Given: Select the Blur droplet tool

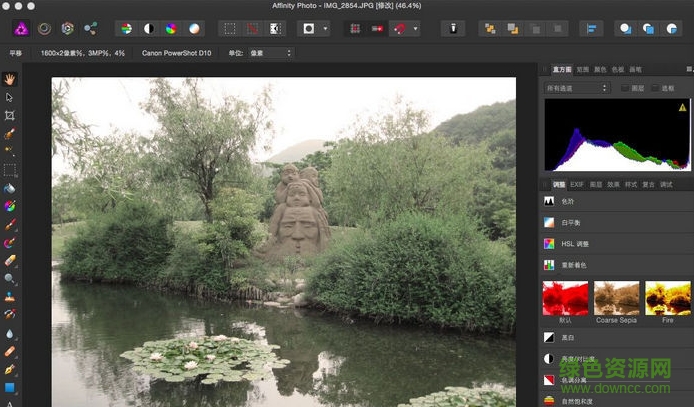Looking at the screenshot, I should [9, 334].
